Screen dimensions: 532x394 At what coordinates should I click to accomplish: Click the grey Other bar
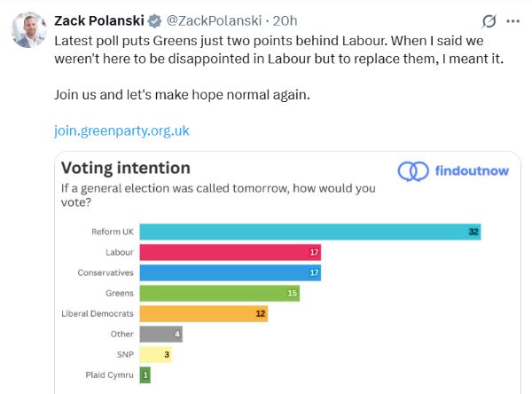pyautogui.click(x=160, y=334)
